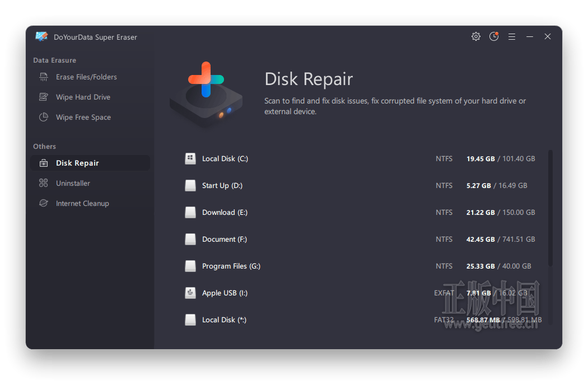Open Internet Cleanup from sidebar
Viewport: 588px width, 385px height.
coord(90,203)
